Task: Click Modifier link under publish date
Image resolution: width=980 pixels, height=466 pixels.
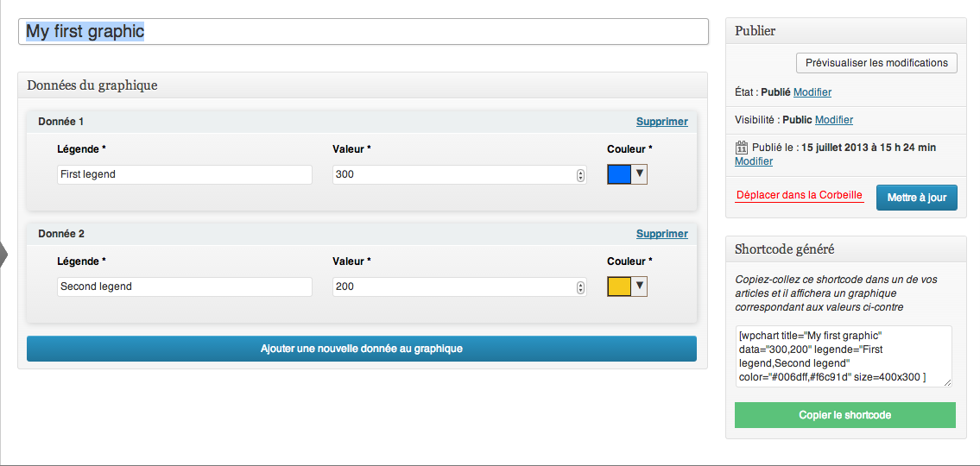Action: [754, 161]
